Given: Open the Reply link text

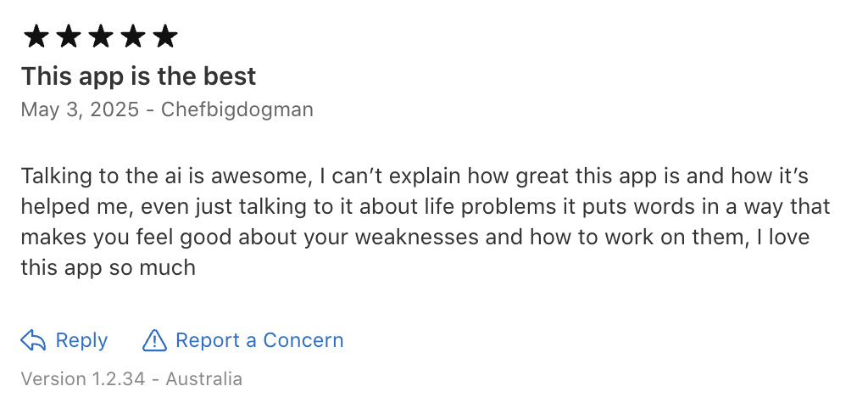Looking at the screenshot, I should coord(81,340).
